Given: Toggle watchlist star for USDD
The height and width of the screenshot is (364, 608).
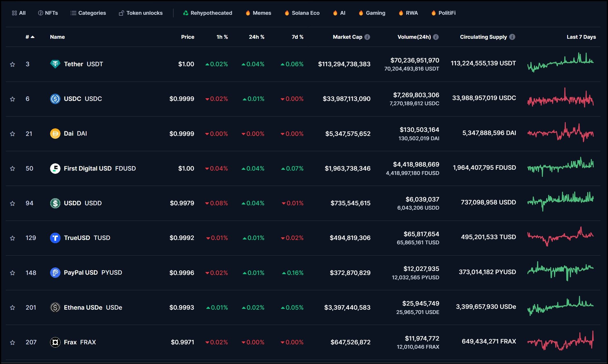Looking at the screenshot, I should click(x=12, y=203).
